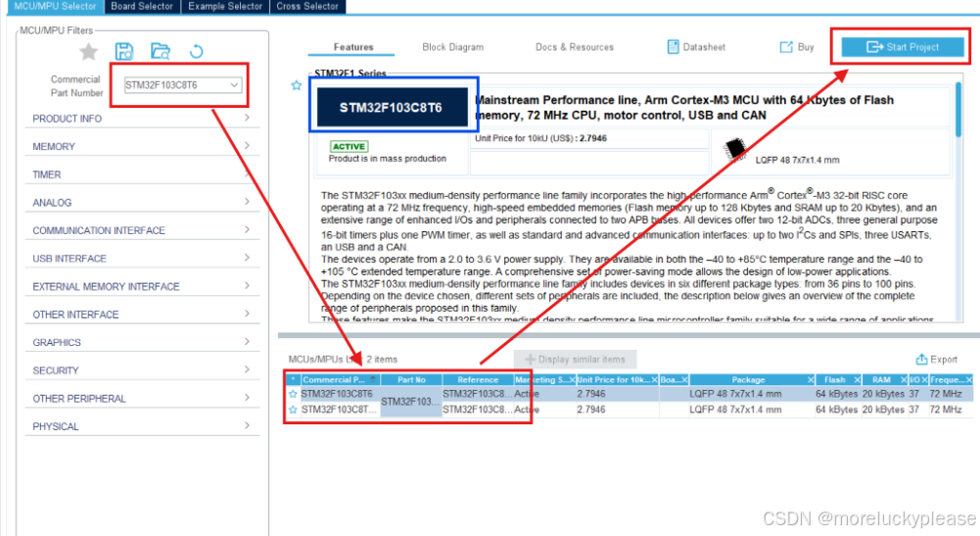Close the I/O column with its X
Viewport: 980px width, 536px height.
924,379
